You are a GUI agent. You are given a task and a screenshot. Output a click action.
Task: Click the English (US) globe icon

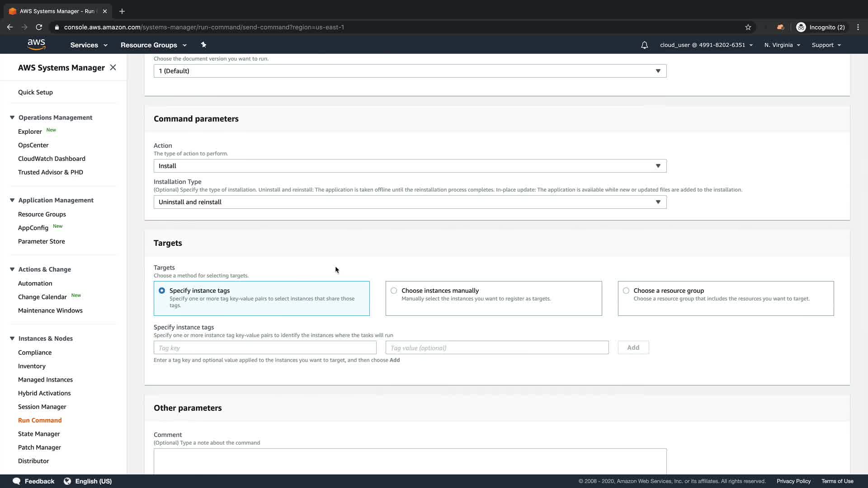pos(67,481)
